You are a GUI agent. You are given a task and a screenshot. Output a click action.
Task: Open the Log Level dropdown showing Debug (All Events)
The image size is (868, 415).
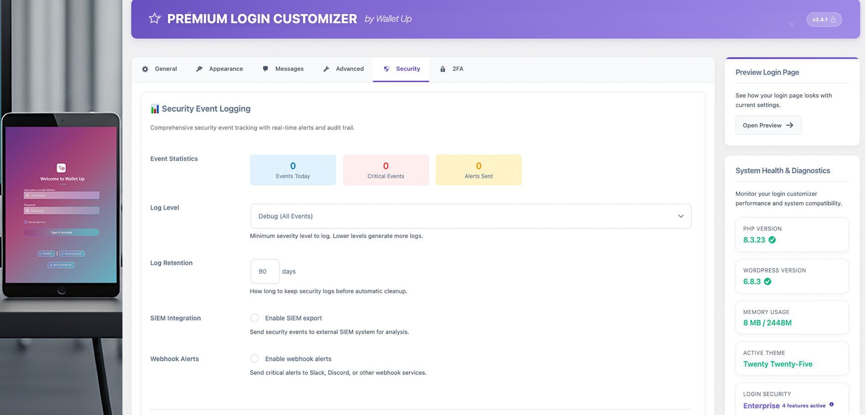tap(471, 216)
